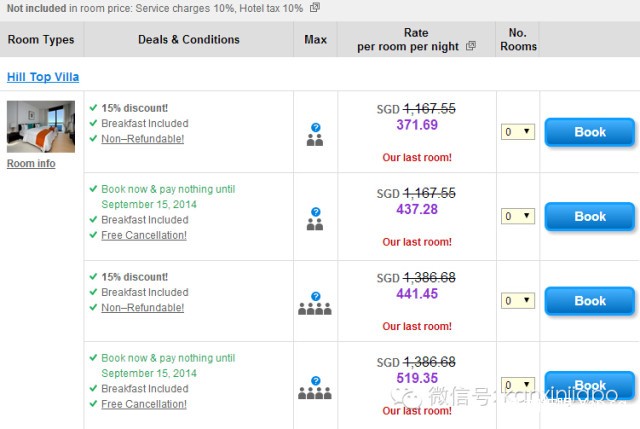640x429 pixels.
Task: Open the room count dropdown for the 441.45 rate
Action: tap(518, 300)
